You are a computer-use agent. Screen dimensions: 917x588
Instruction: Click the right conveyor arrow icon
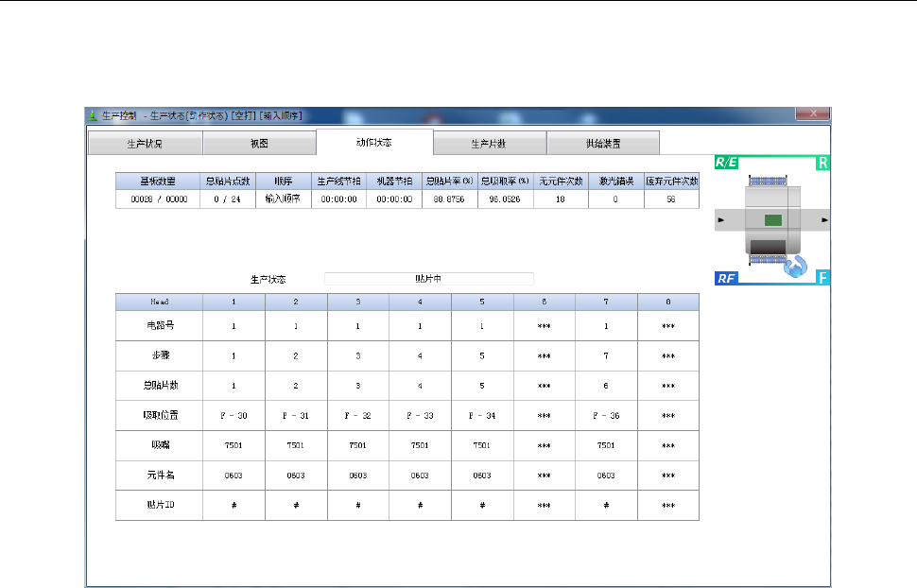click(824, 220)
